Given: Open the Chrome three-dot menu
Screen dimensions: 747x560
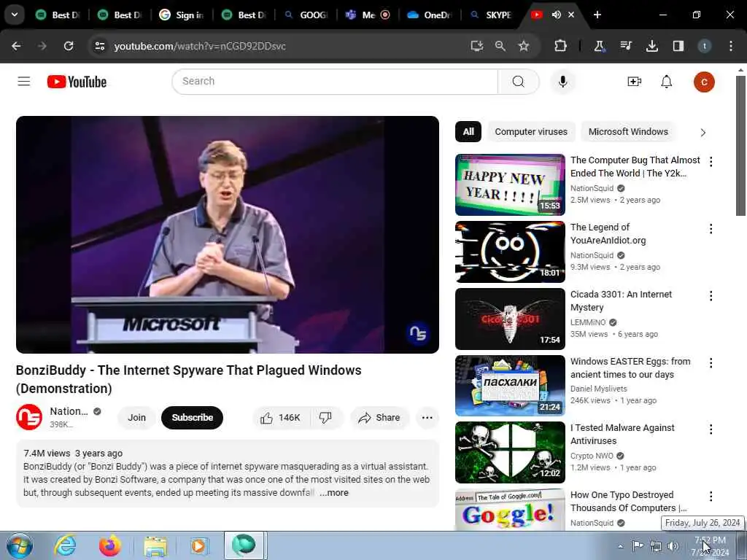Looking at the screenshot, I should coord(731,46).
